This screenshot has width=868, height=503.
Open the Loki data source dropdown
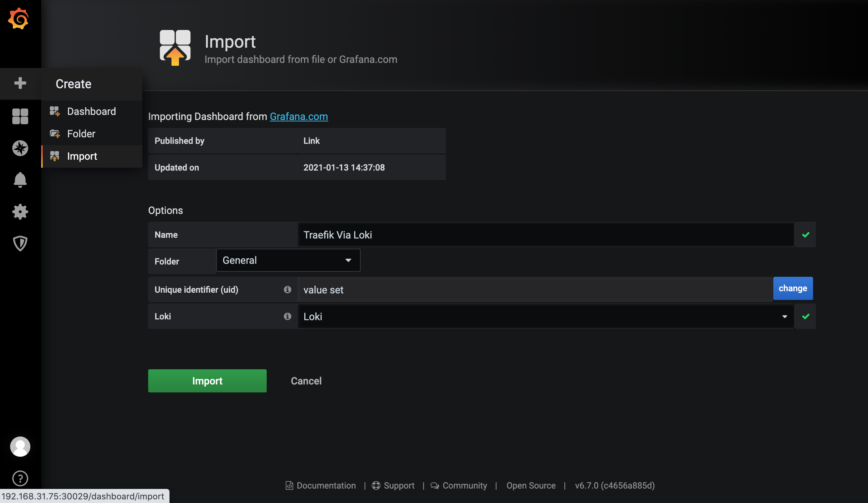coord(546,317)
